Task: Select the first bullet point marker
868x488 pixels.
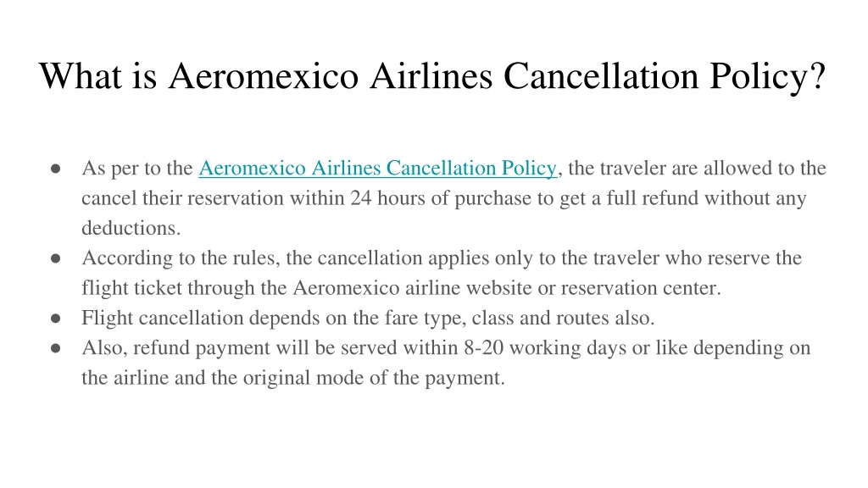Action: coord(55,169)
